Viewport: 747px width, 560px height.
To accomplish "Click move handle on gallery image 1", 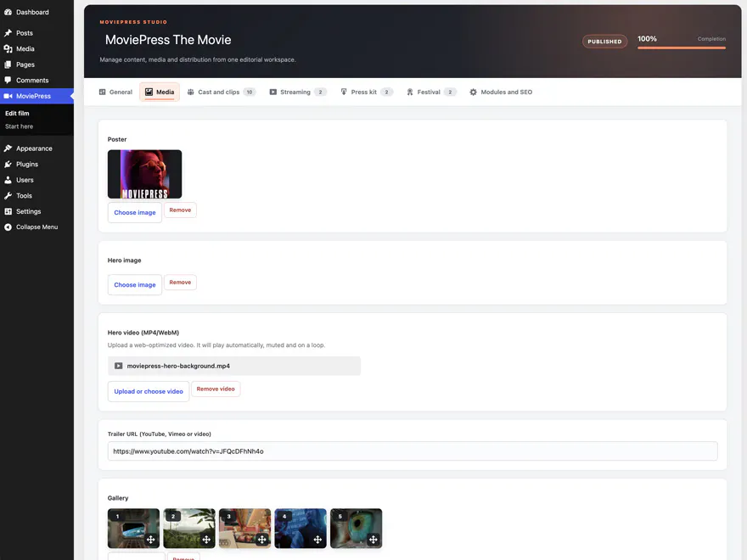I will (x=150, y=539).
